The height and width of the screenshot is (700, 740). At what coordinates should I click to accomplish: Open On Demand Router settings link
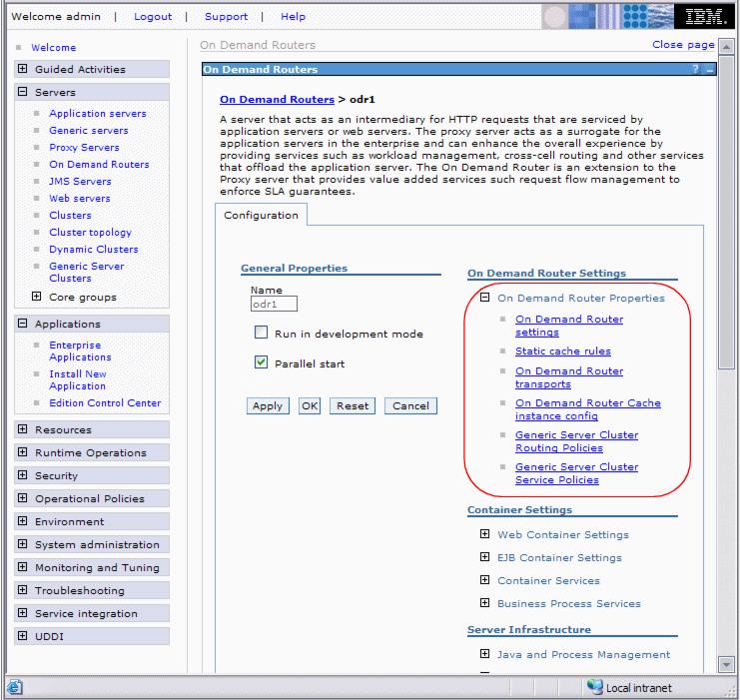[x=568, y=326]
